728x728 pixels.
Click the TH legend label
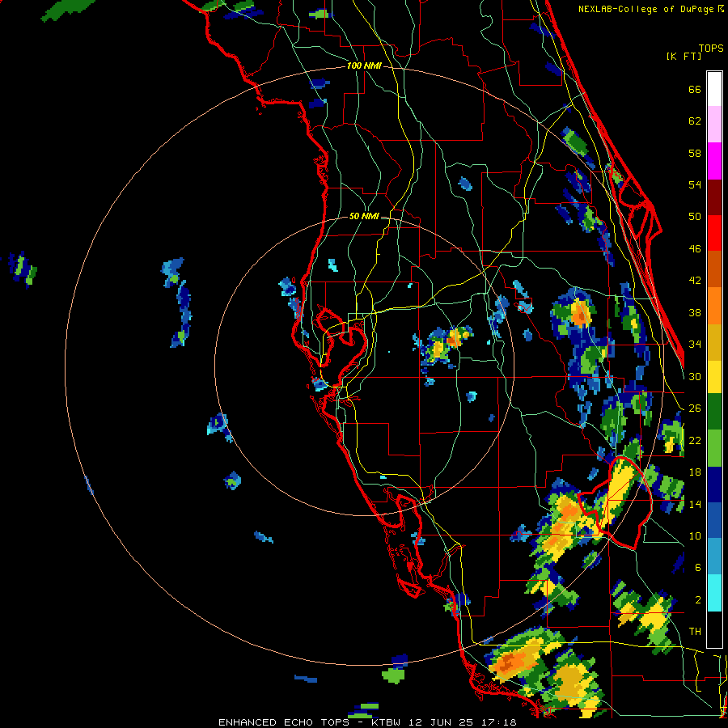coord(695,631)
